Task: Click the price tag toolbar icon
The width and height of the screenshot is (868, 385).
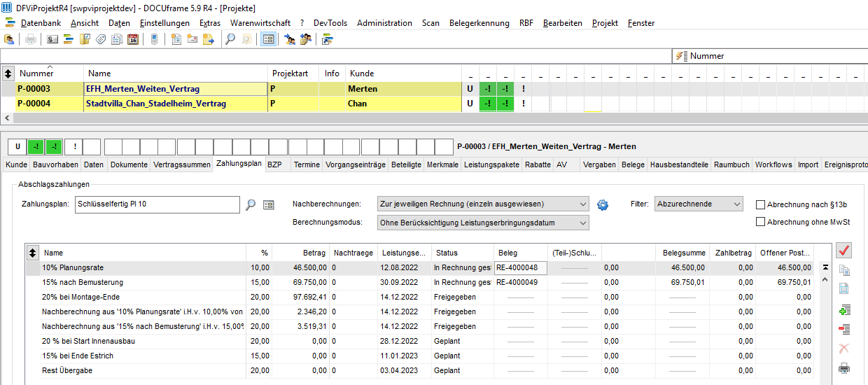Action: 101,39
